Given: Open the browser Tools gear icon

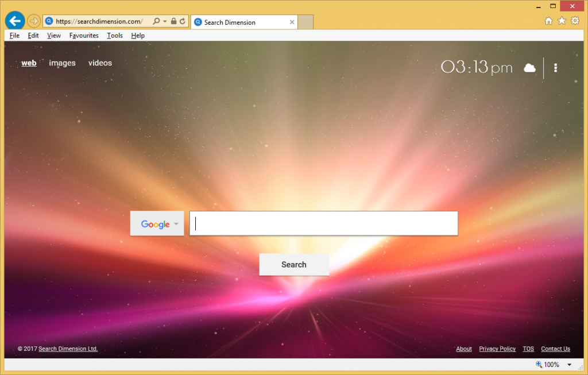Looking at the screenshot, I should (575, 21).
